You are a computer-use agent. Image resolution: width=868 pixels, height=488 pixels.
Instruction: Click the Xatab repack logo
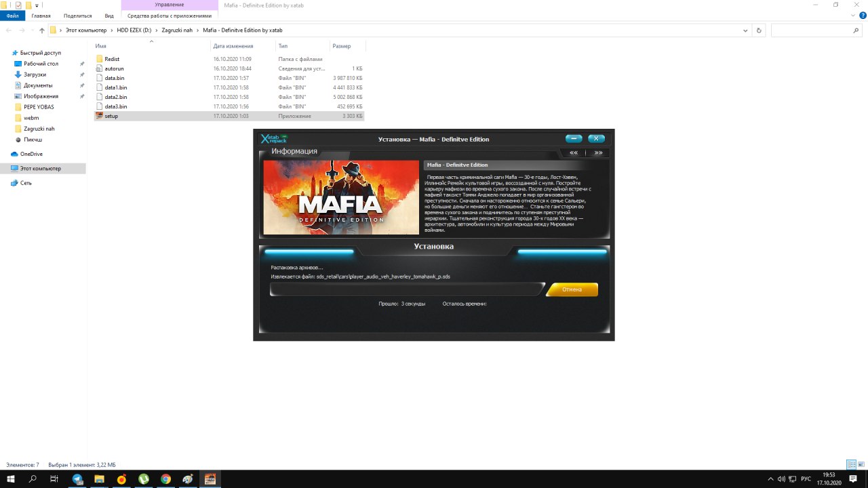pyautogui.click(x=274, y=139)
